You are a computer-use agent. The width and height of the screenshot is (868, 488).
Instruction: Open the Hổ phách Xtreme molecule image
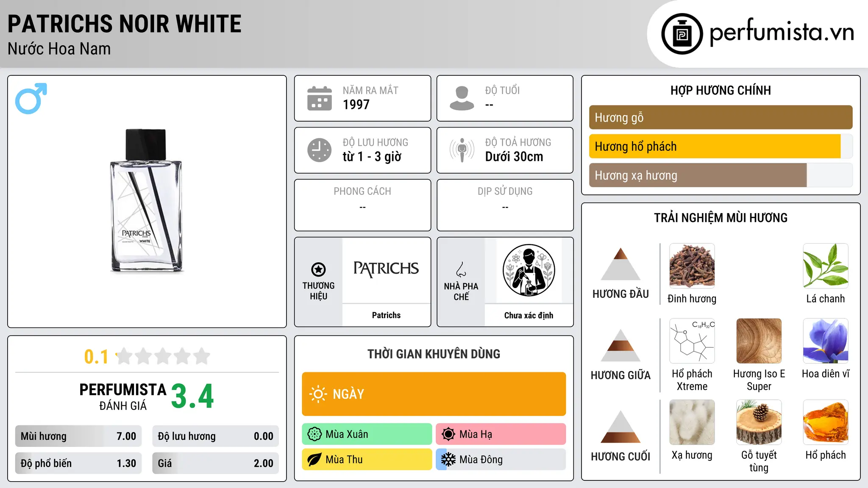pyautogui.click(x=692, y=341)
